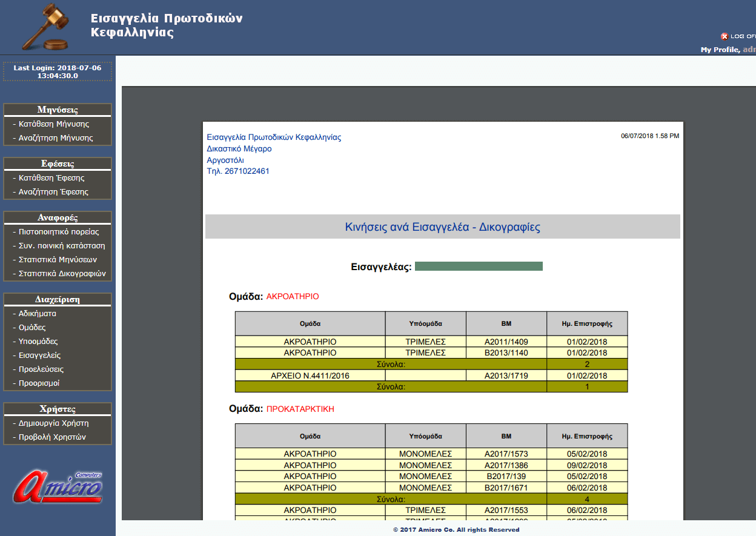
Task: Open Στατιστικά Μηνύσεων report
Action: (x=58, y=260)
